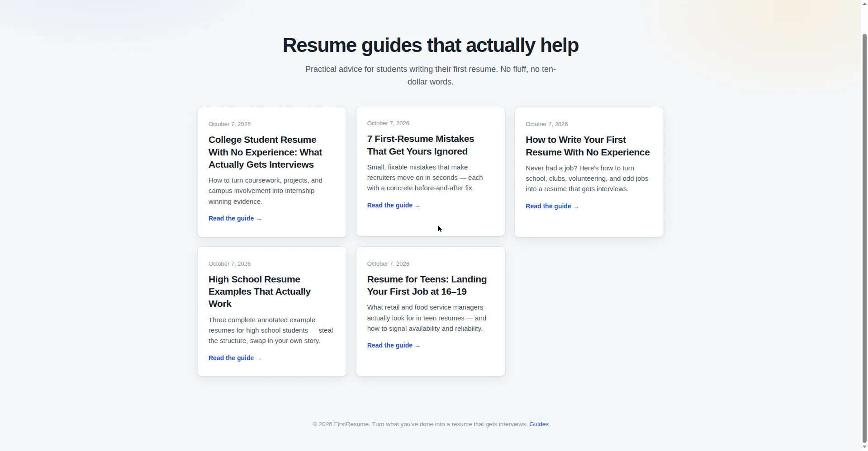Click the vertical scrollbar thumb
Image resolution: width=868 pixels, height=451 pixels.
(x=864, y=237)
